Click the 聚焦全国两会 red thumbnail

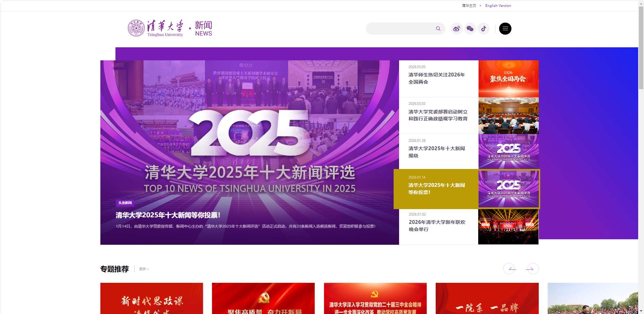tap(508, 78)
